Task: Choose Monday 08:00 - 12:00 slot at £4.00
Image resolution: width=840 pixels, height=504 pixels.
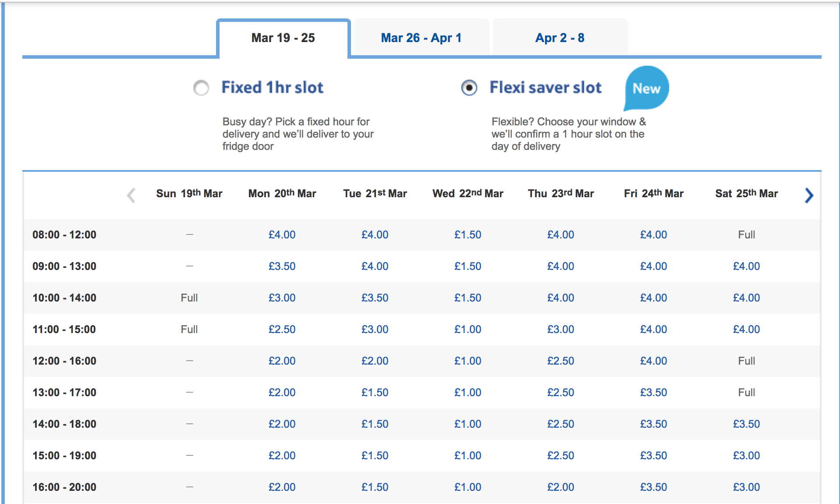Action: (x=282, y=235)
